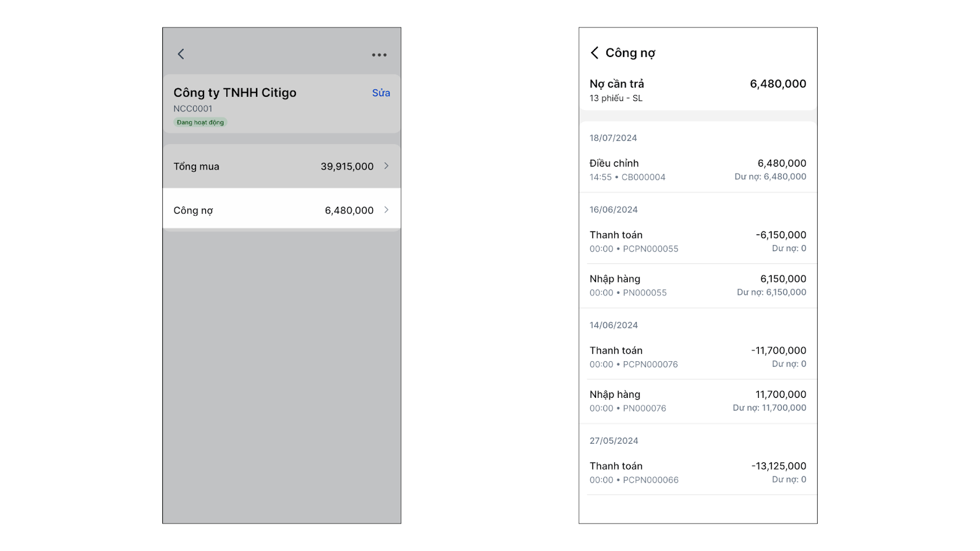Select Nhập hàng PN000055 entry
Viewport: 980px width, 551px height.
tap(698, 285)
